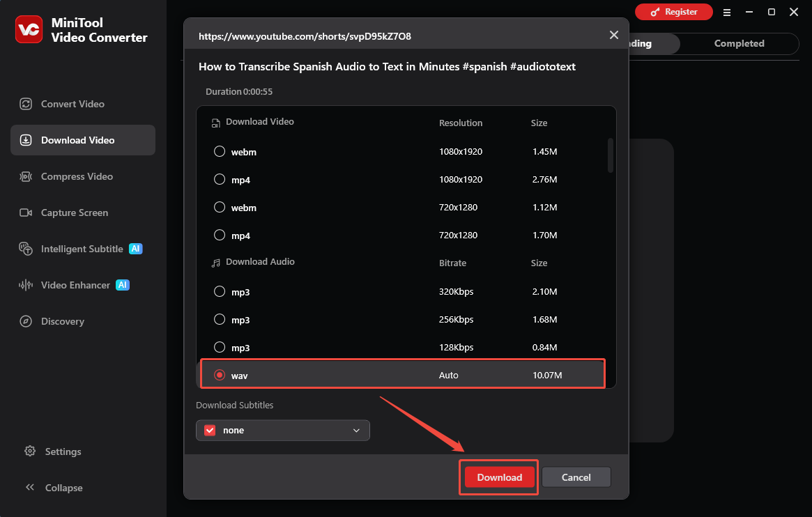
Task: Open the Compress Video section
Action: click(x=83, y=176)
